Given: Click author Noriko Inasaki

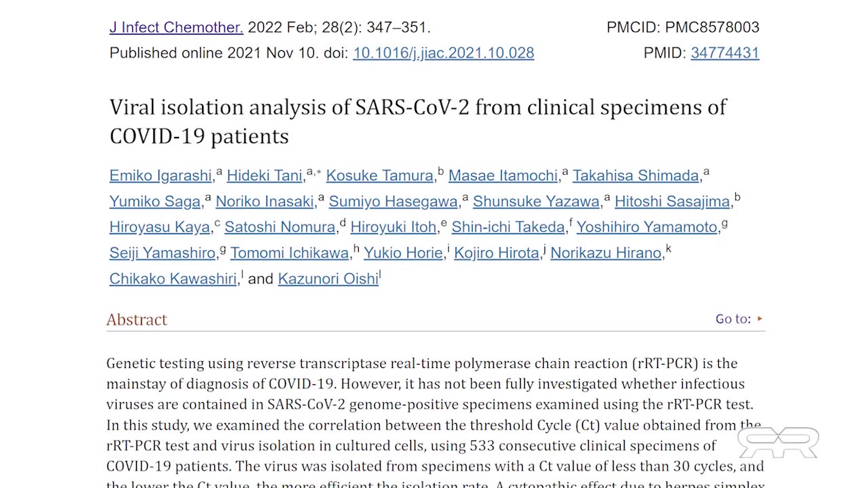Looking at the screenshot, I should coord(264,201).
